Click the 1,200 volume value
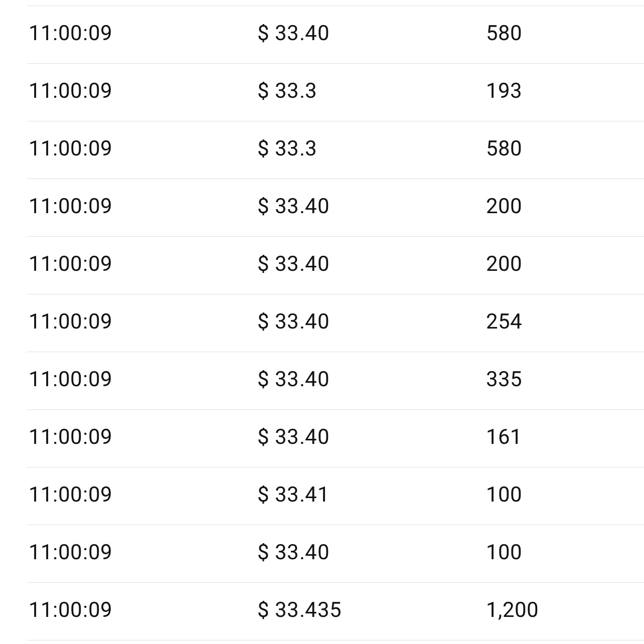644x644 pixels. pyautogui.click(x=512, y=610)
